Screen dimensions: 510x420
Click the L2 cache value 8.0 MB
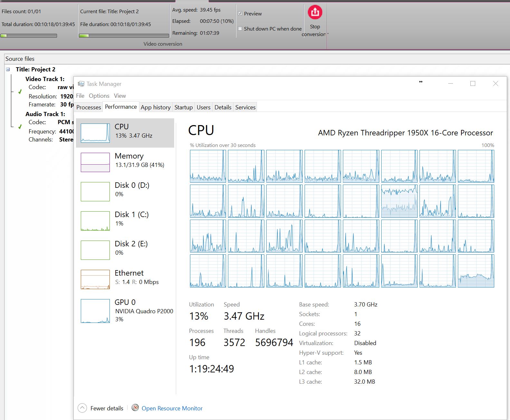coord(363,372)
